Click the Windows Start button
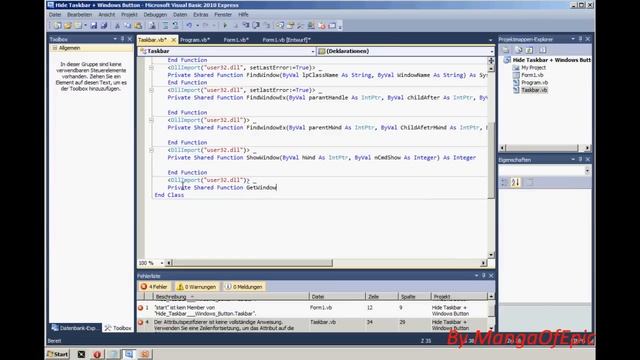Viewport: 640px width, 360px height. [58, 354]
